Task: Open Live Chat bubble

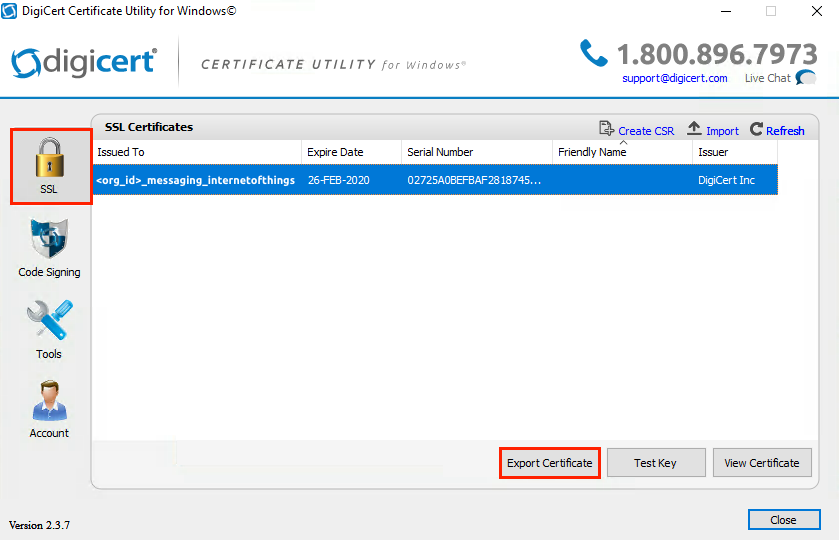Action: point(806,79)
